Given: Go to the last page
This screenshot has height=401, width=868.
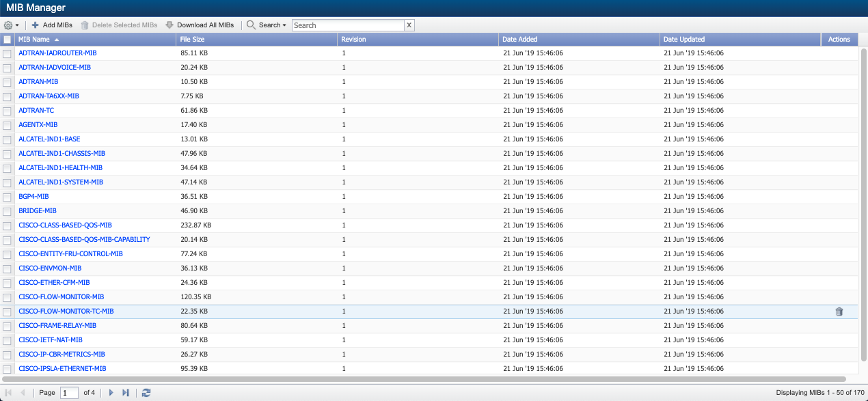Looking at the screenshot, I should point(126,393).
